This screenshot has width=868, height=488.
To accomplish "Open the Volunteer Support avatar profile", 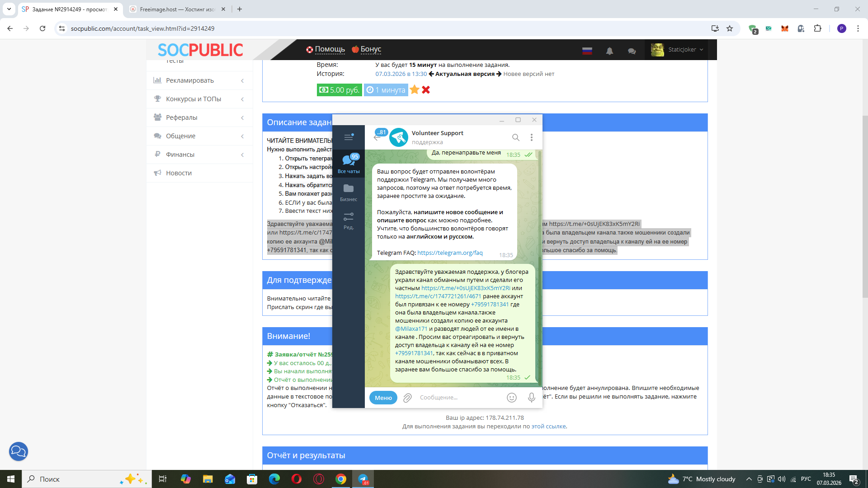I will [x=399, y=137].
